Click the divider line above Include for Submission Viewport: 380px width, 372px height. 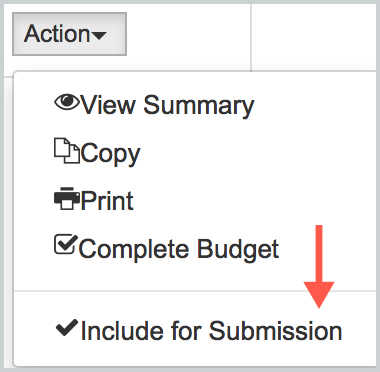coord(195,291)
